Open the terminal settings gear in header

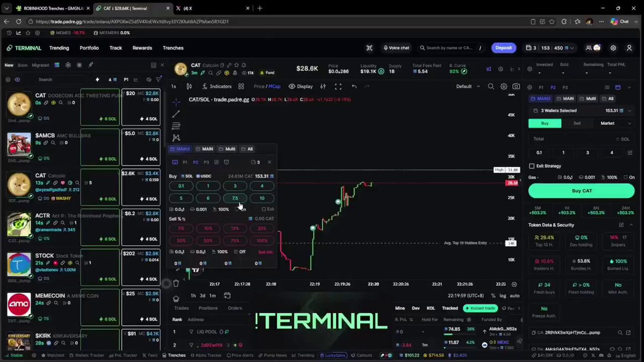coord(613,48)
